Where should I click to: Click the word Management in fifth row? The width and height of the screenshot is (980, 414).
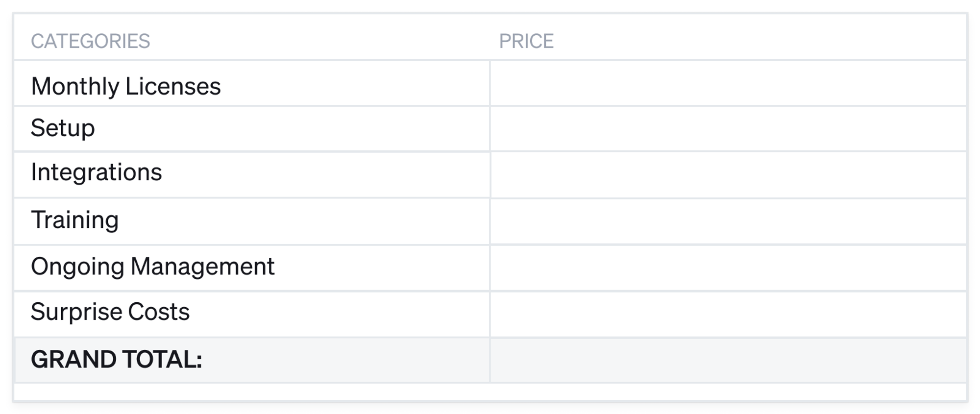202,267
